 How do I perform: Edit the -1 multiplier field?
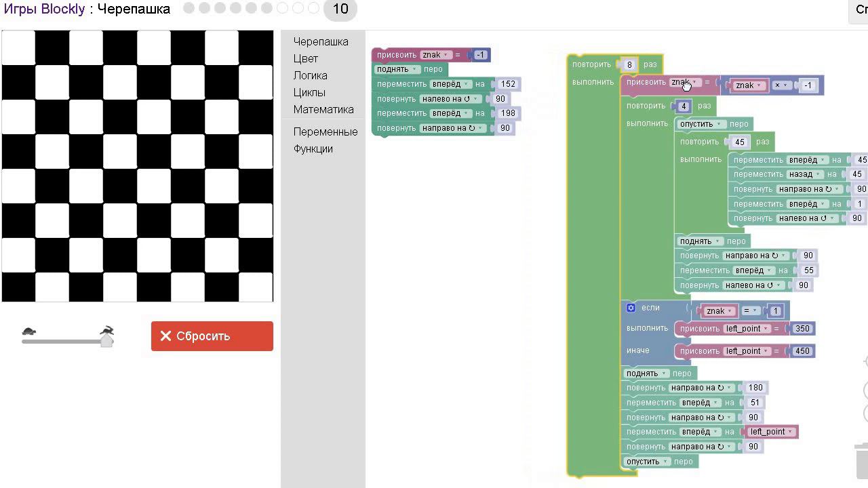coord(808,85)
